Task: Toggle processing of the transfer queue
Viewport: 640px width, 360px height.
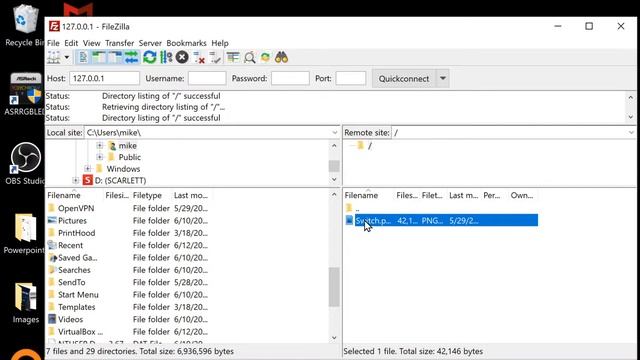Action: [166, 58]
